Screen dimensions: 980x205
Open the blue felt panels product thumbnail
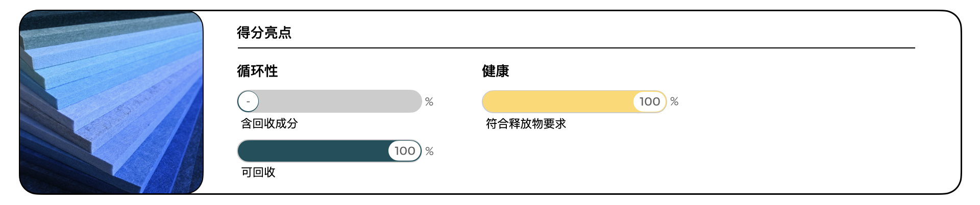[x=111, y=102]
